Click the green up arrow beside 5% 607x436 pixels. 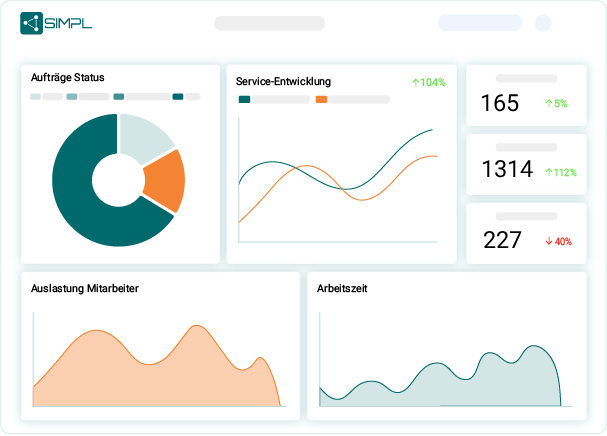click(x=548, y=103)
